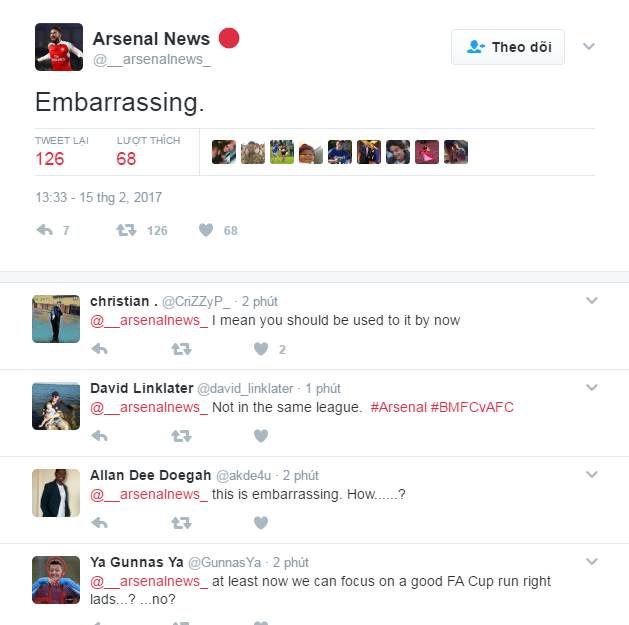Like the main Arsenal News tweet
Screen dimensions: 629x625
click(206, 230)
